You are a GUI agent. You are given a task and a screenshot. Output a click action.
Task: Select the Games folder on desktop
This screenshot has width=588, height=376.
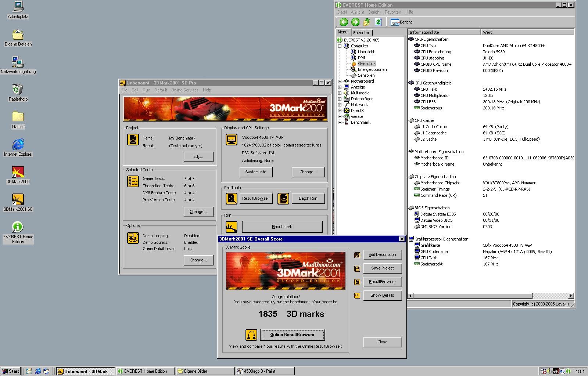point(18,120)
